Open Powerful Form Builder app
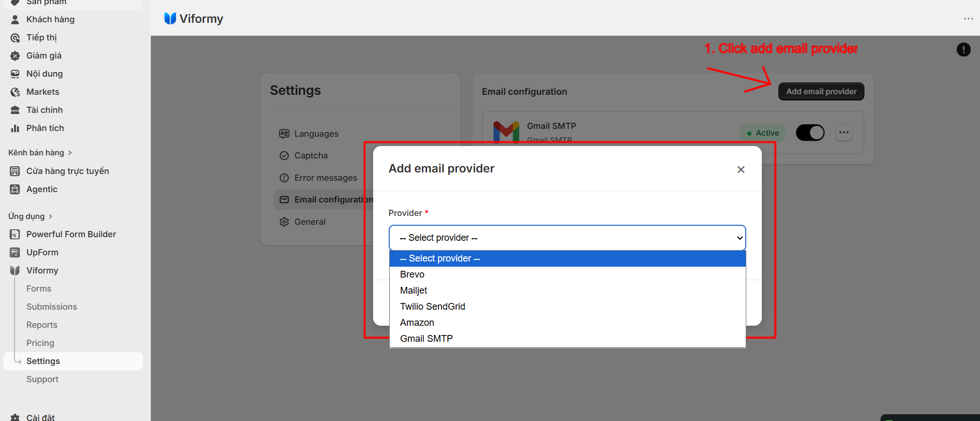This screenshot has height=421, width=980. (71, 234)
